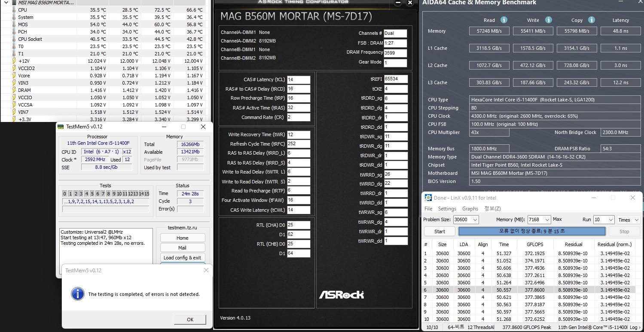Click the lightning bolt icon beside Vcore
Screen dimensions: 644x332
click(x=14, y=76)
